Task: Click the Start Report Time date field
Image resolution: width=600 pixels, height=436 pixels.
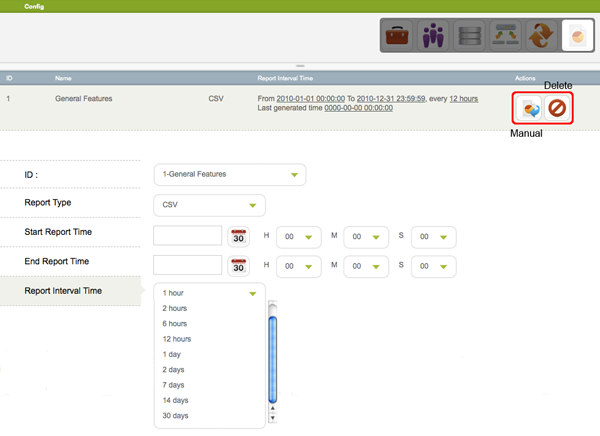Action: [x=187, y=236]
